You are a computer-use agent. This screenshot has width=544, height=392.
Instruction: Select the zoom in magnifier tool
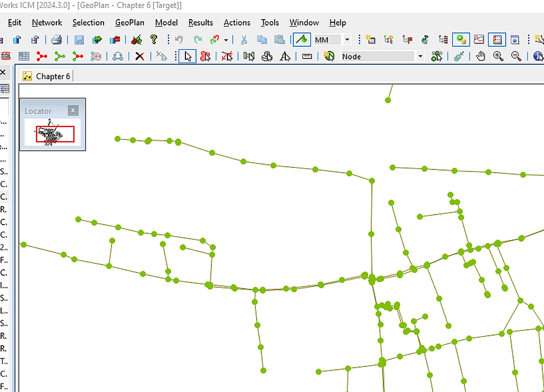point(498,56)
